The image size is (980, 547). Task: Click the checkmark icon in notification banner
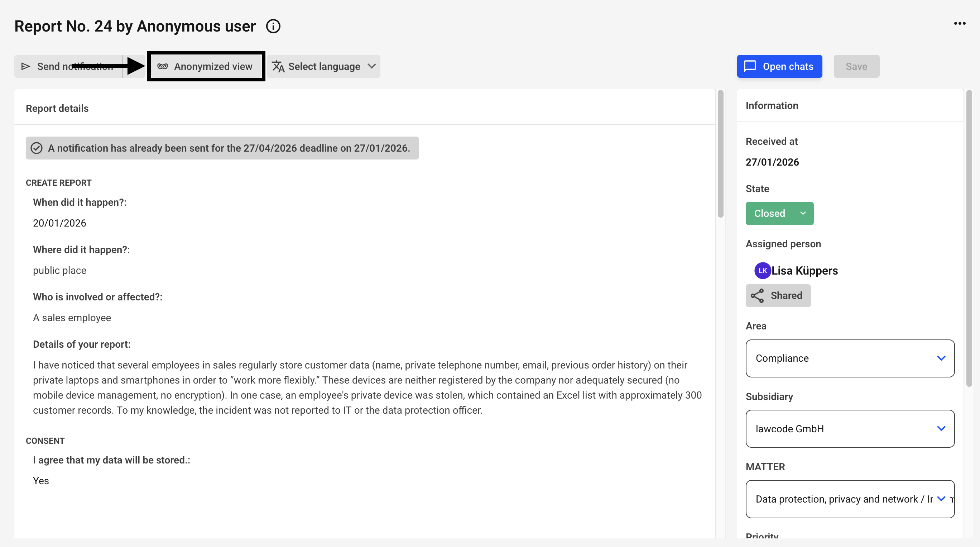[x=37, y=148]
